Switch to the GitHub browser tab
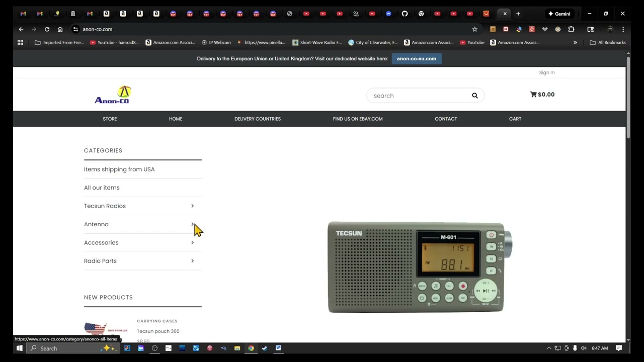 pos(405,14)
